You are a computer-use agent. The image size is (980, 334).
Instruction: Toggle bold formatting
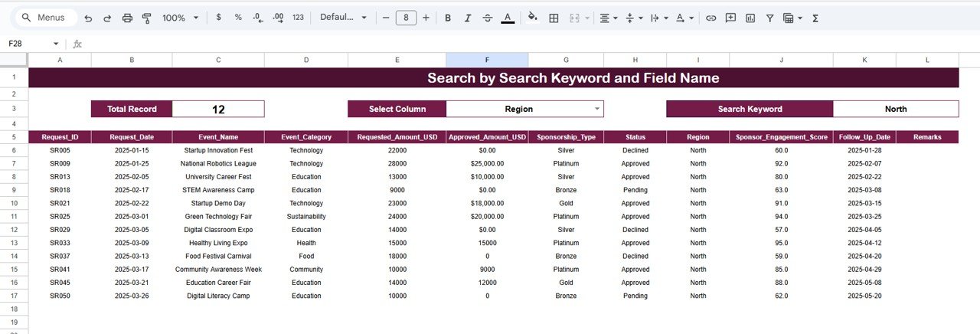pos(448,18)
